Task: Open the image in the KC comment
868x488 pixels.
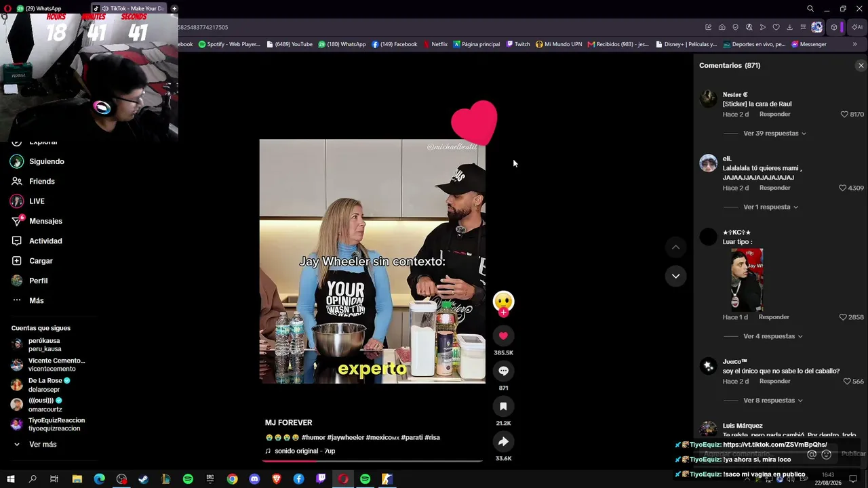Action: (747, 280)
